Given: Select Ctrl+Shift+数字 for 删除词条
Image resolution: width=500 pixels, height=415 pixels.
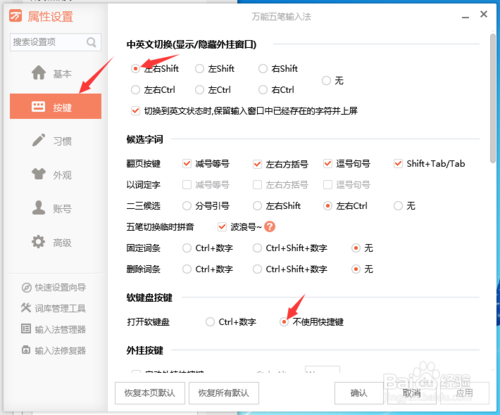Looking at the screenshot, I should click(x=257, y=269).
